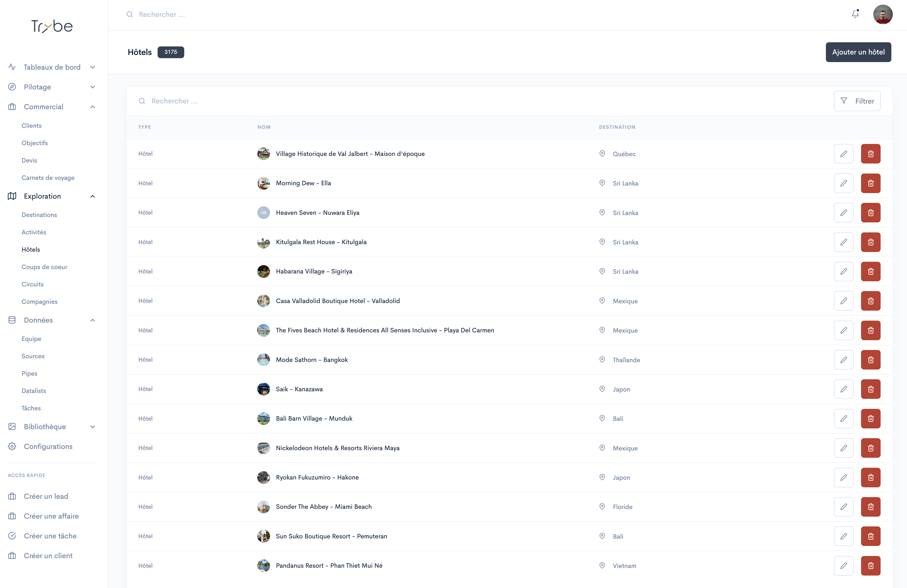Viewport: 907px width, 588px height.
Task: Delete The Fives Beach Hotel row
Action: click(x=870, y=330)
